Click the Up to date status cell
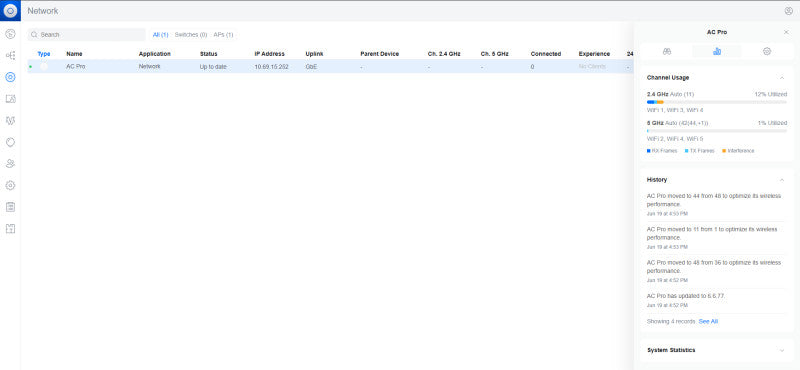The height and width of the screenshot is (370, 800). pos(213,66)
